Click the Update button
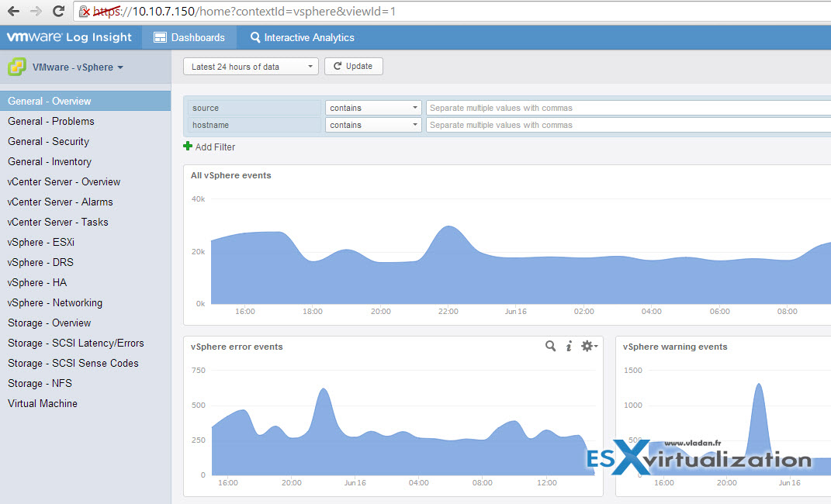The height and width of the screenshot is (504, 831). click(x=354, y=66)
